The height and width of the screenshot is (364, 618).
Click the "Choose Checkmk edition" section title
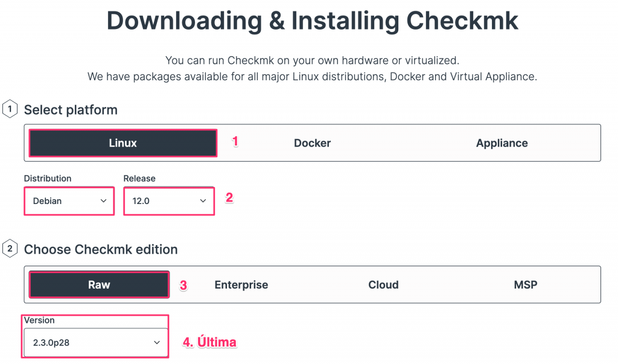pyautogui.click(x=101, y=249)
